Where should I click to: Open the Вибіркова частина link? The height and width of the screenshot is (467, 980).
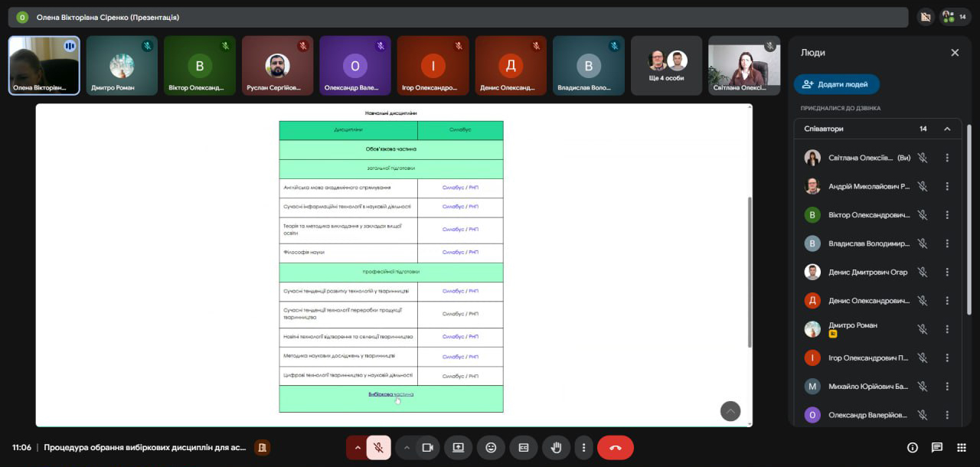pos(390,394)
